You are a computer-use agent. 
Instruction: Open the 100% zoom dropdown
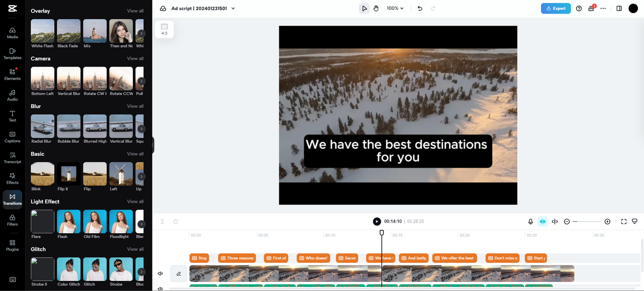[395, 9]
